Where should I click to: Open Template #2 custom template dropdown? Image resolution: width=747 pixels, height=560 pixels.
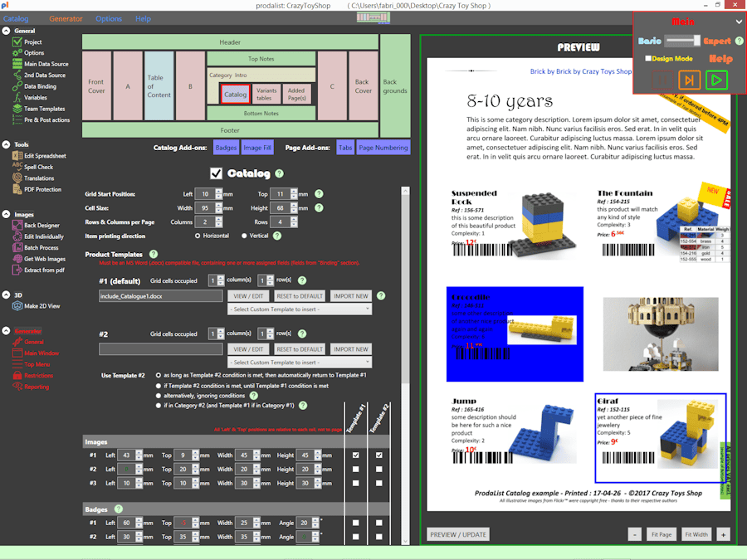300,363
